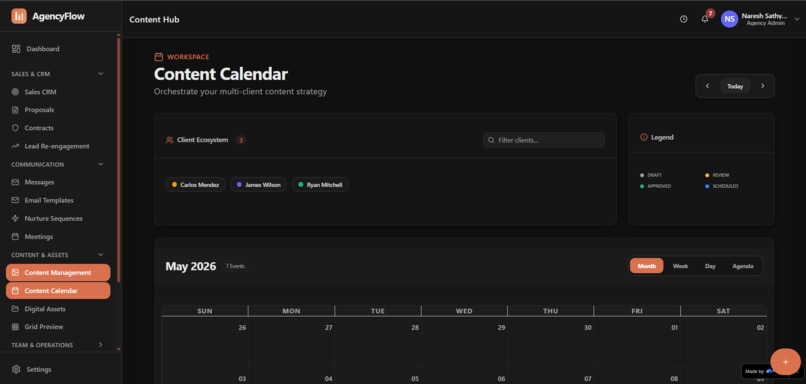Click the Settings gear icon

pyautogui.click(x=16, y=369)
